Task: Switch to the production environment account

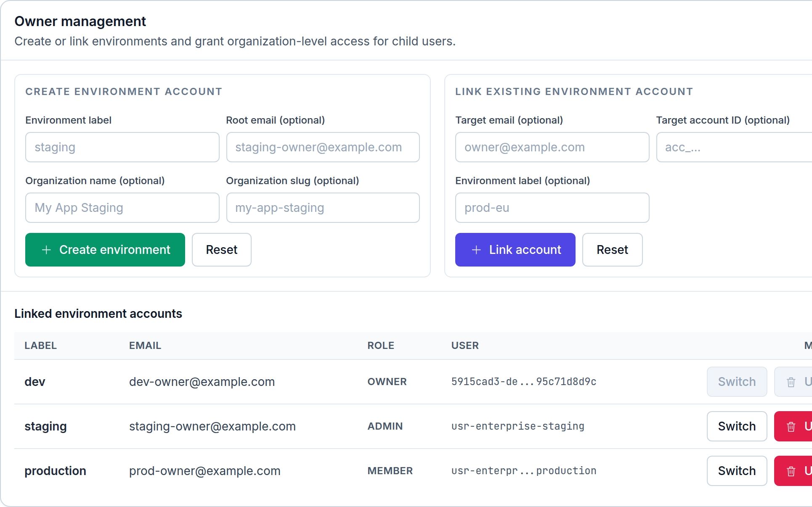Action: 737,471
